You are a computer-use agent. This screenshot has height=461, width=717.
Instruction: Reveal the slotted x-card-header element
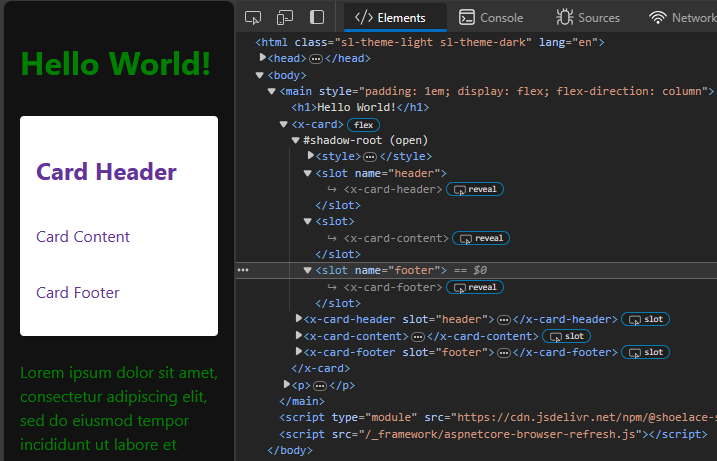(x=475, y=189)
